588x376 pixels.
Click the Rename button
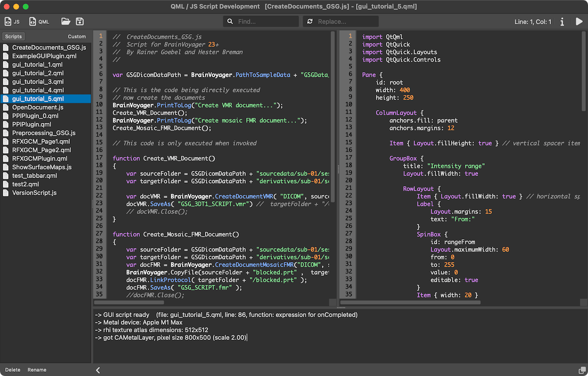click(37, 369)
